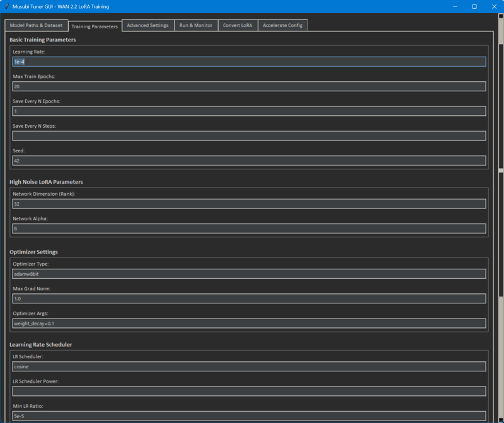Select the Optimizer Type text field
This screenshot has height=423, width=504.
249,274
